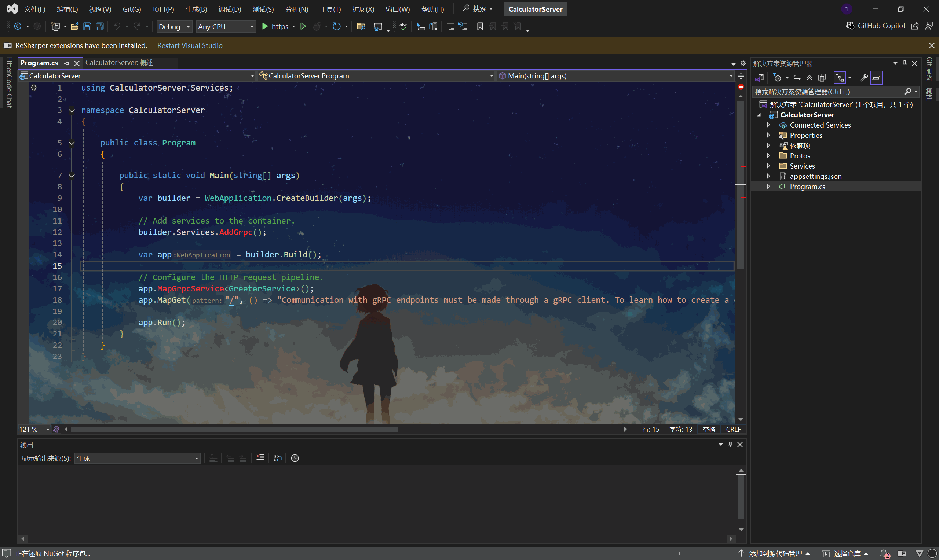Toggle the preview selected items button
Viewport: 939px width, 560px height.
[877, 78]
